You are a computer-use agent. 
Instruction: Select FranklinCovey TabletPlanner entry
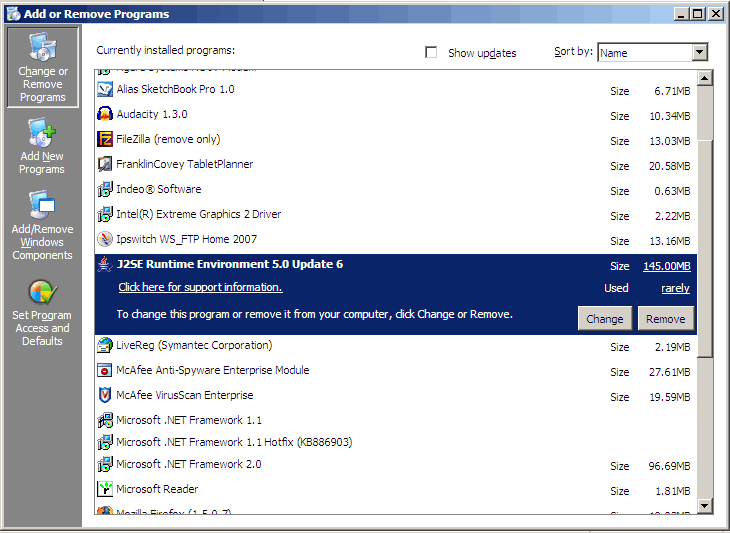[x=396, y=164]
